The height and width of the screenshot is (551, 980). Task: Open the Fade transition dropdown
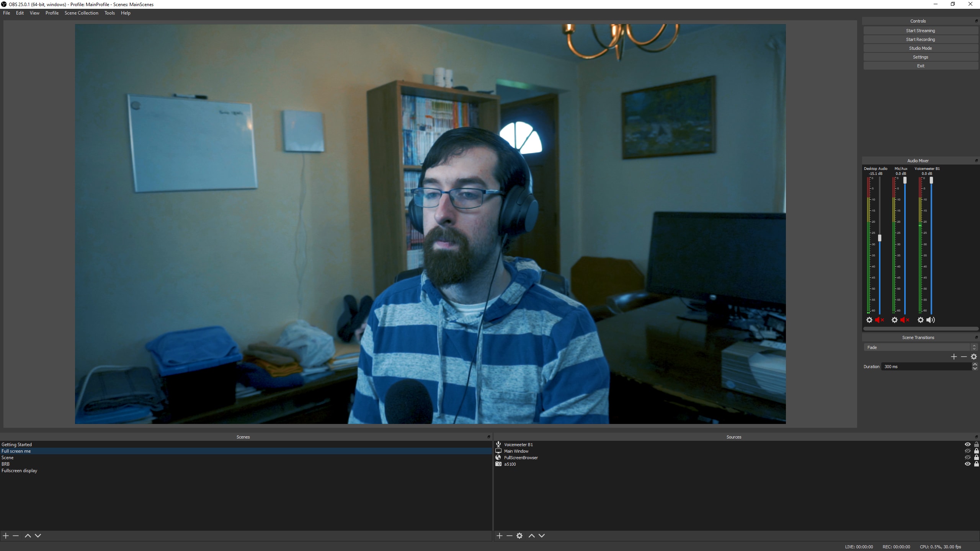tap(919, 347)
